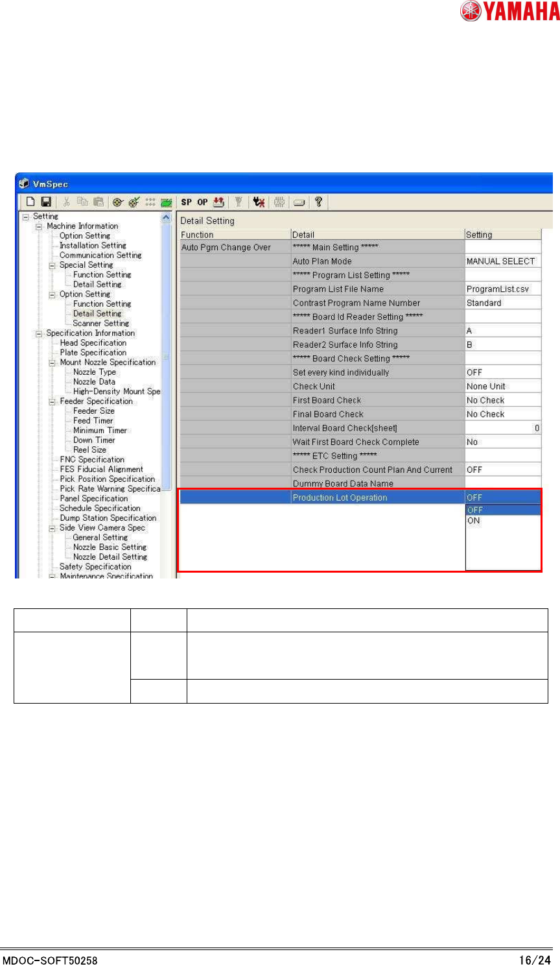Screen dimensions: 560x965
Task: Select Feed Timer in the tree
Action: (93, 421)
